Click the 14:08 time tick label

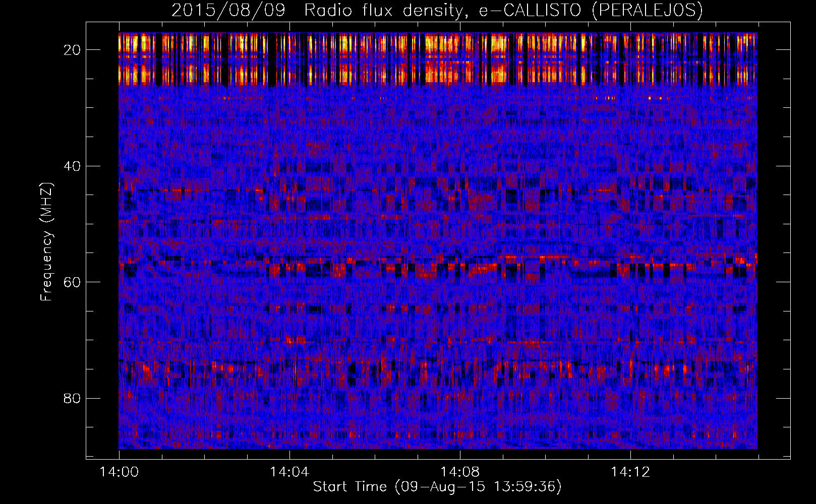460,472
